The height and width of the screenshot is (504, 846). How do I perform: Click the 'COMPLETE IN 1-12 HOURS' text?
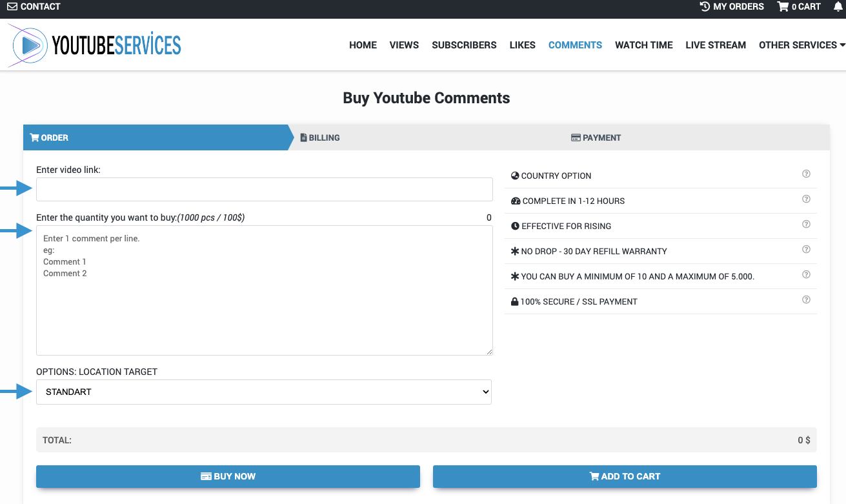(x=574, y=201)
